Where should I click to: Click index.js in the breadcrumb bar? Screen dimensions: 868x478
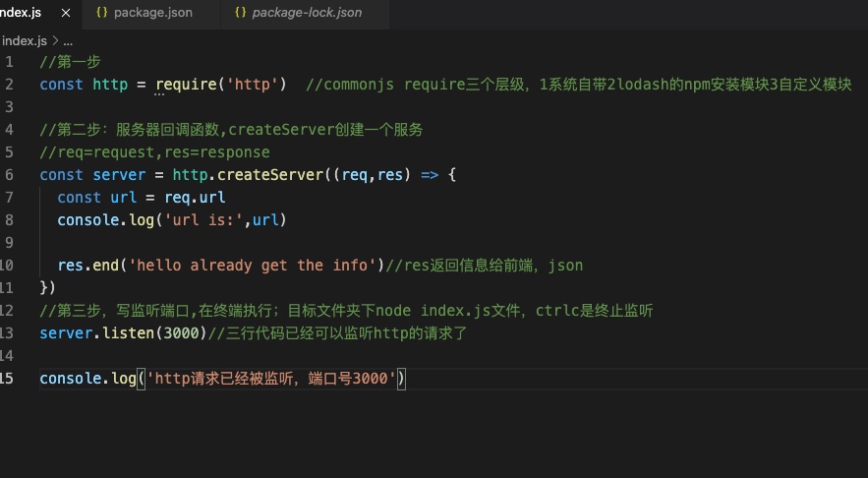(x=23, y=40)
